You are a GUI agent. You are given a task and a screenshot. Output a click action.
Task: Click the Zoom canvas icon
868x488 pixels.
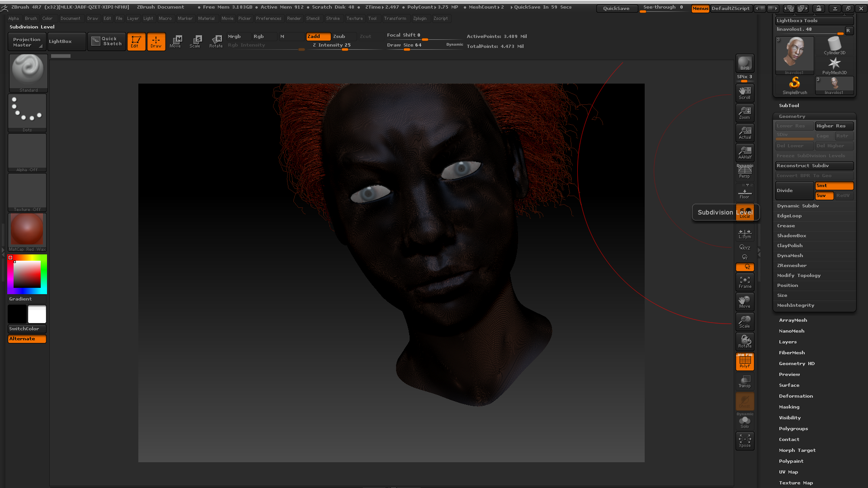745,112
